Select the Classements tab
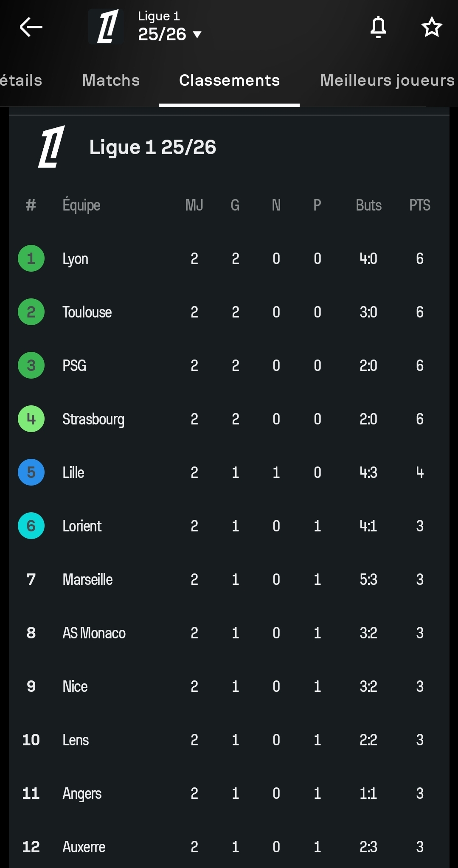The image size is (458, 868). [x=229, y=80]
